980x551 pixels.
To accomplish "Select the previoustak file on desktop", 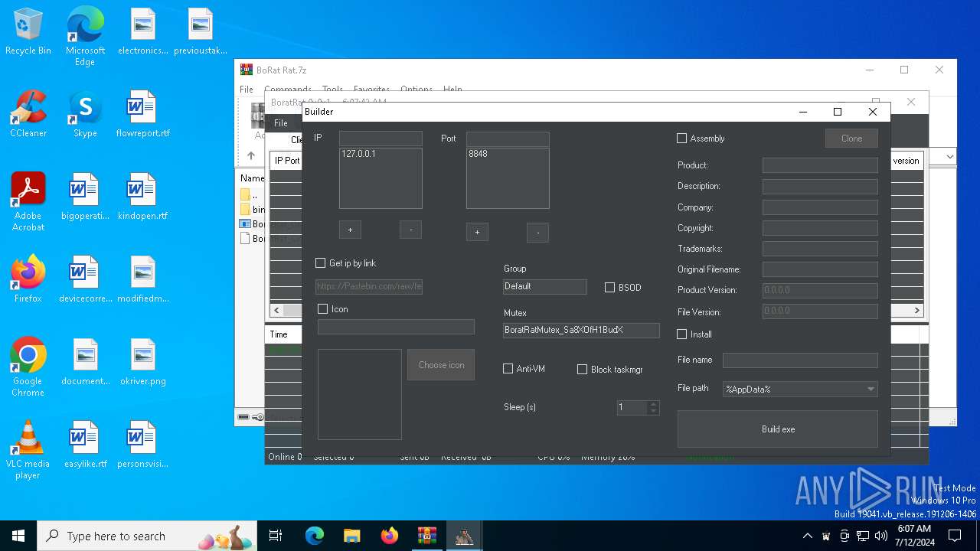I will point(200,32).
